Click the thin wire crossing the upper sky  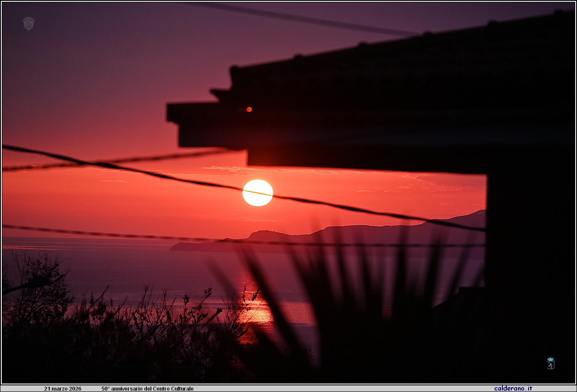point(311,19)
